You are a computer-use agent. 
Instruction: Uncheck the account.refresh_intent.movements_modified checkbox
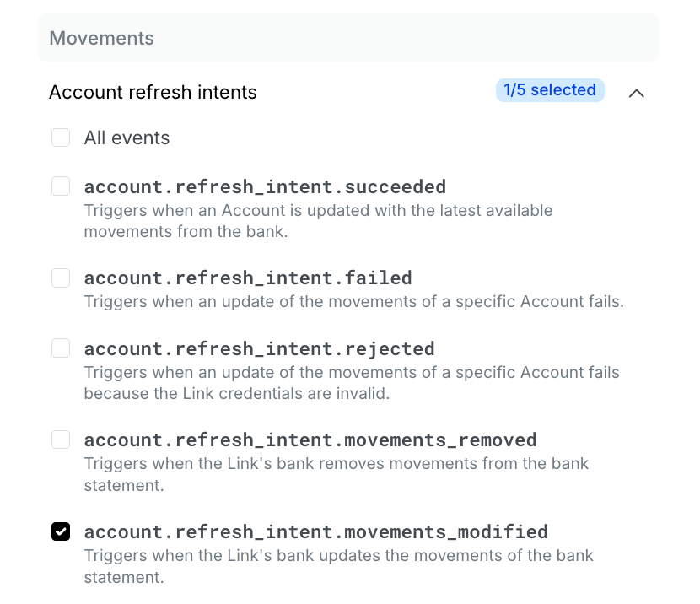(x=61, y=531)
